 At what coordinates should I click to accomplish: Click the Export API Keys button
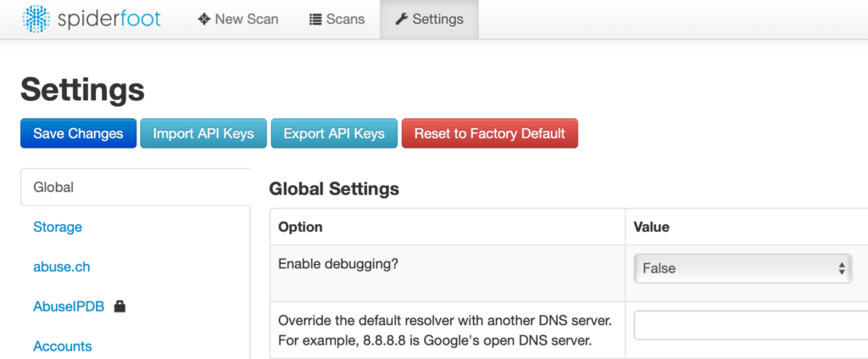[334, 133]
